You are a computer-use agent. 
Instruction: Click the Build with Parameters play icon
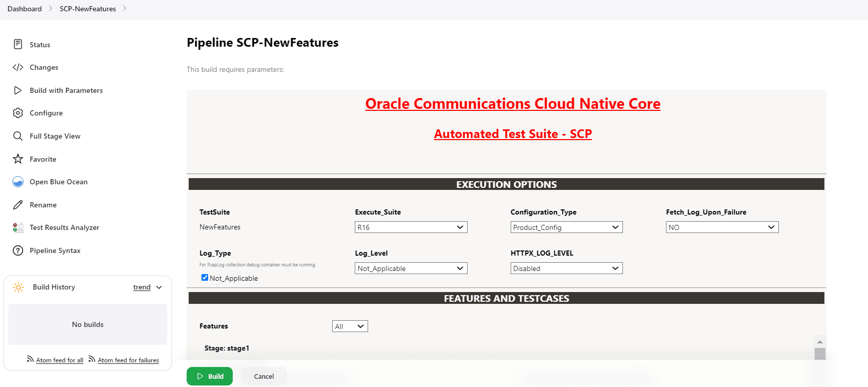(x=18, y=90)
